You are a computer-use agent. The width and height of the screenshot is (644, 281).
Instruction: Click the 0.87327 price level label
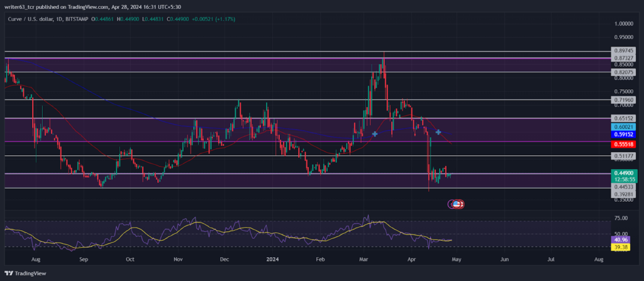(x=625, y=58)
